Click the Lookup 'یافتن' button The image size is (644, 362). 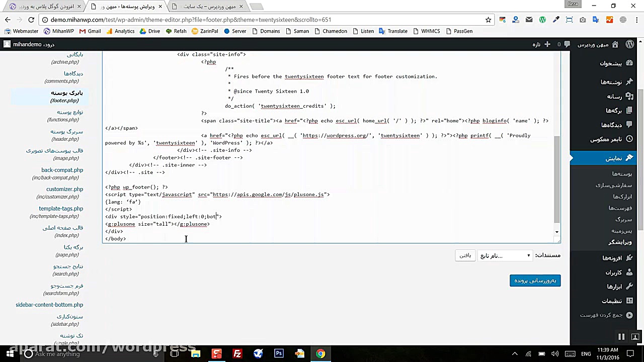coord(465,255)
